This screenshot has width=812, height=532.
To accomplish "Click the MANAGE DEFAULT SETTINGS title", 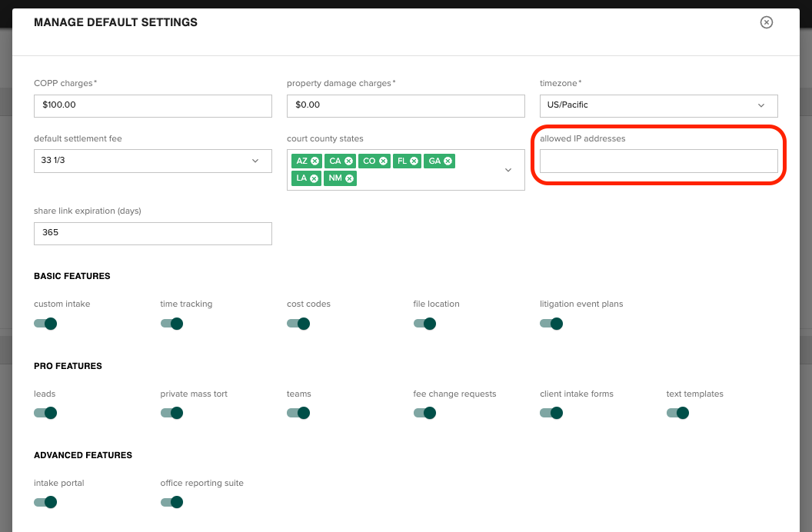I will (115, 22).
